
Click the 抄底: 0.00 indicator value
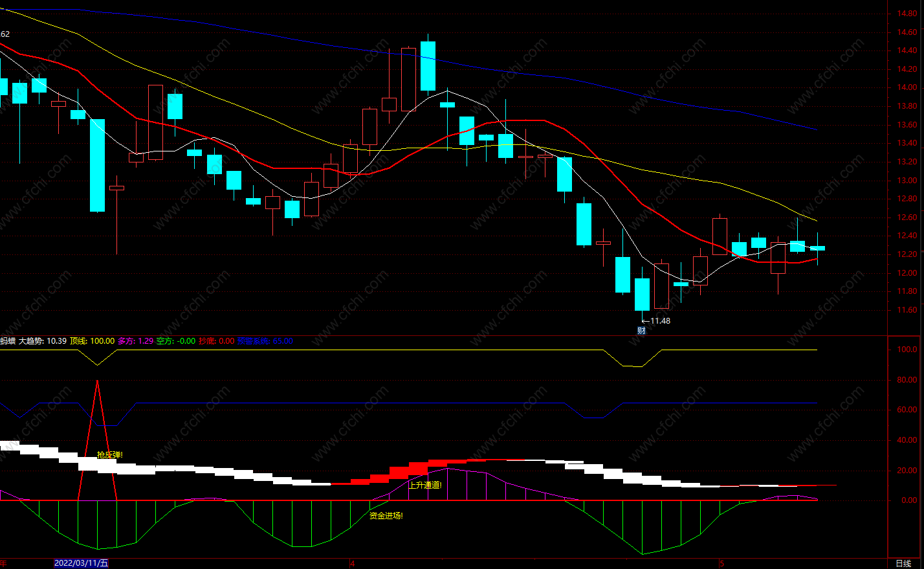[x=217, y=340]
